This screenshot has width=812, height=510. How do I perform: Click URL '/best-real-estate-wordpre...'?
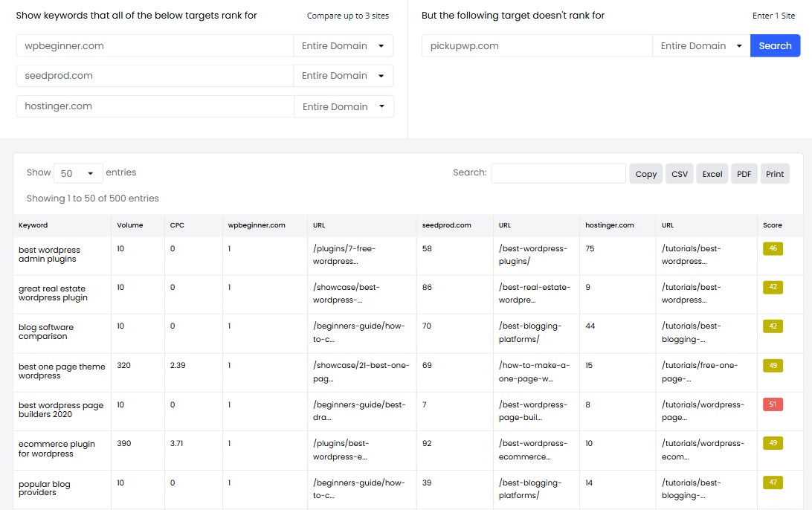tap(535, 294)
